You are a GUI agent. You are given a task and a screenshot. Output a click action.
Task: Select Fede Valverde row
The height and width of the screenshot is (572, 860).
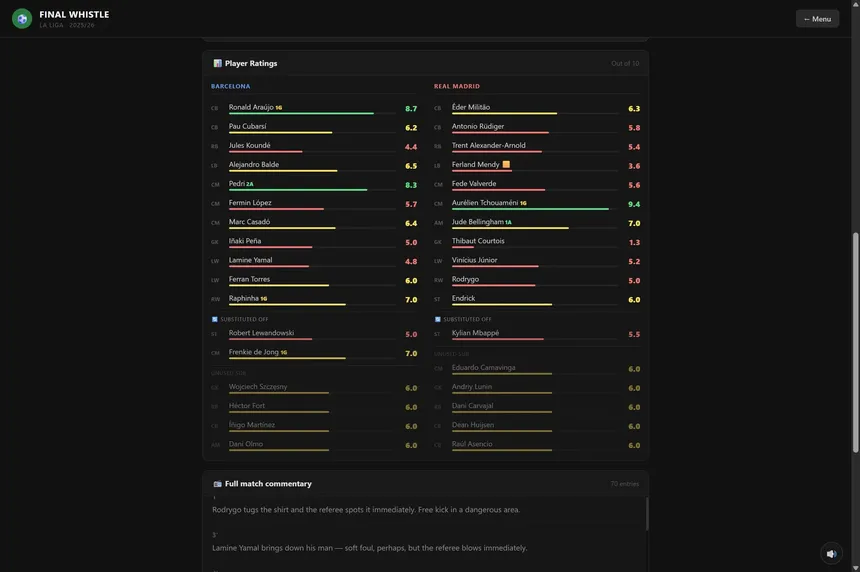tap(536, 185)
